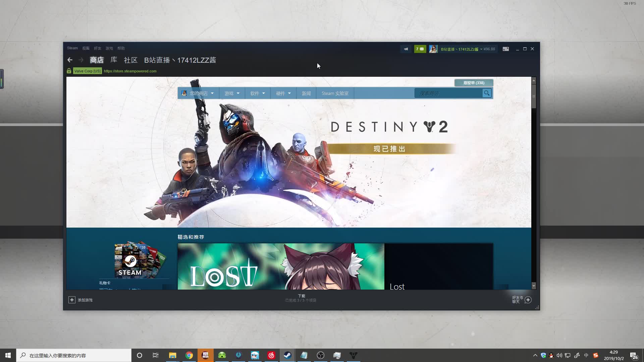
Task: Click the avatar in 您的商店 tab
Action: (184, 93)
